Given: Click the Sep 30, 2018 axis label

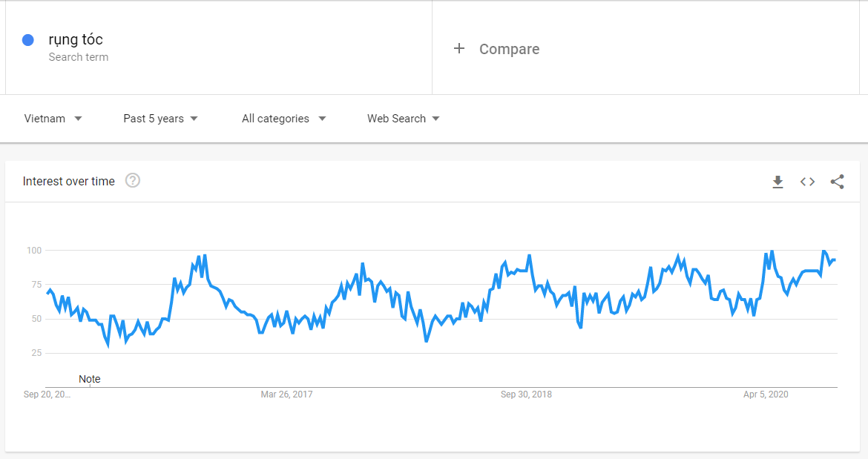Looking at the screenshot, I should tap(526, 394).
